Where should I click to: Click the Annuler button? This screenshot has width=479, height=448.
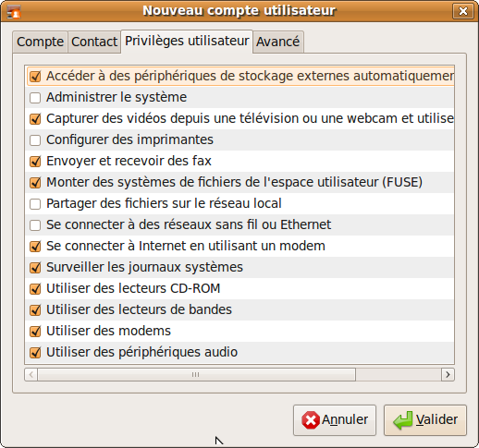click(x=335, y=420)
